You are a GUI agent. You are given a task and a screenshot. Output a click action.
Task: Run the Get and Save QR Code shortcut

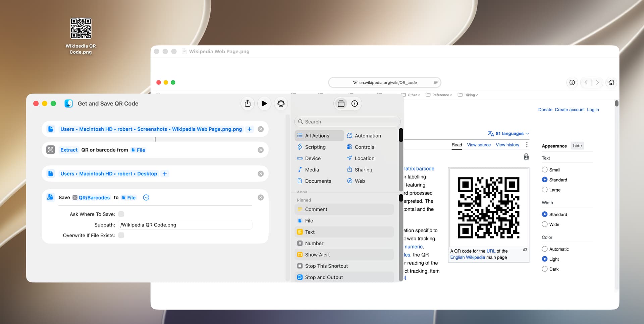(264, 104)
